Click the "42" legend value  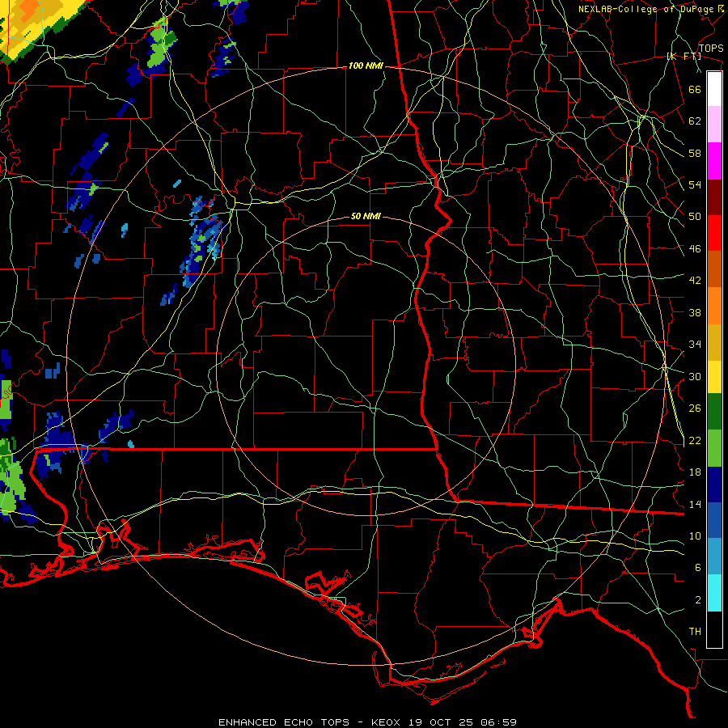[x=695, y=281]
